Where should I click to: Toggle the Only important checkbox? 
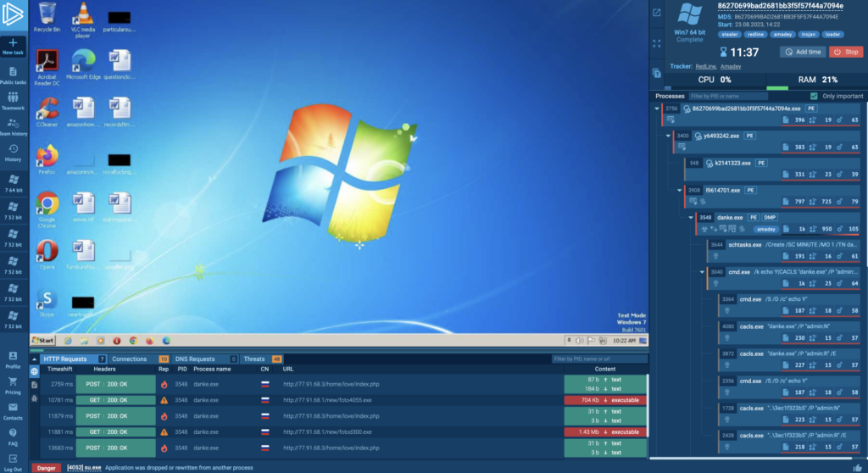pos(815,96)
